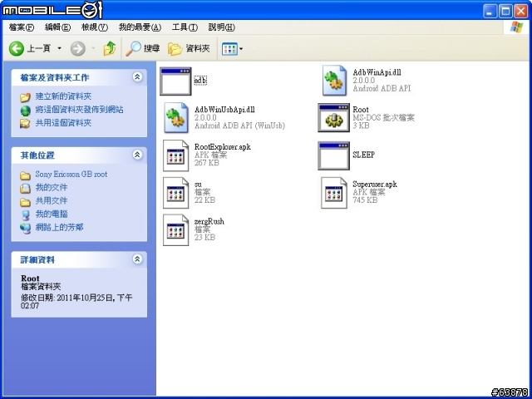The image size is (532, 399).
Task: Click the SLEEP file name
Action: (x=363, y=155)
